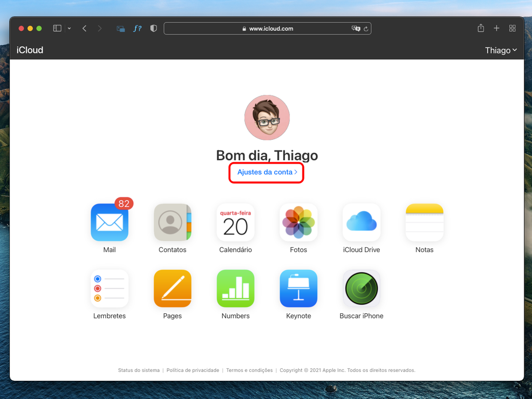The width and height of the screenshot is (532, 399).
Task: Open the Calendário app icon
Action: click(235, 222)
